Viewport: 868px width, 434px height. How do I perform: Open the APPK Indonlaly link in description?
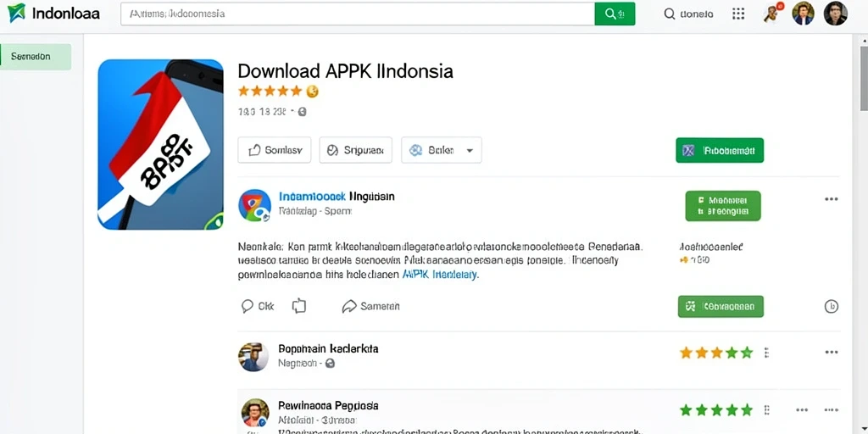coord(440,274)
